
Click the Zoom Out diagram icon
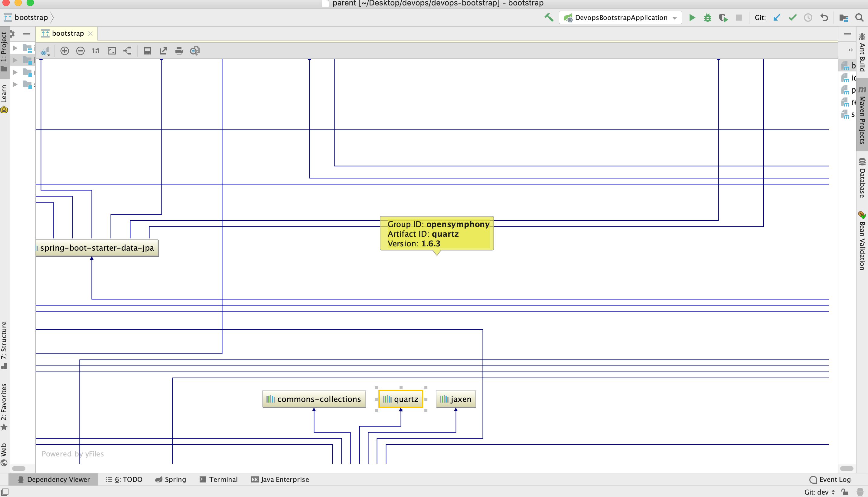point(80,51)
